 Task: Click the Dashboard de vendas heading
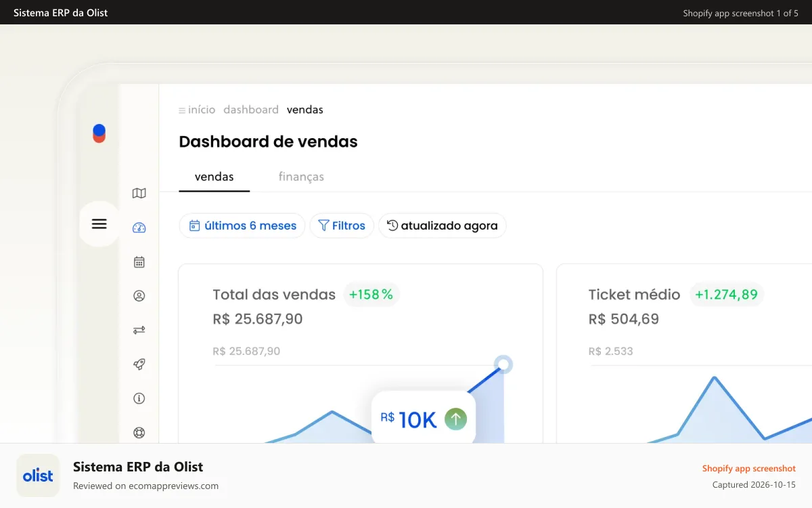(268, 142)
